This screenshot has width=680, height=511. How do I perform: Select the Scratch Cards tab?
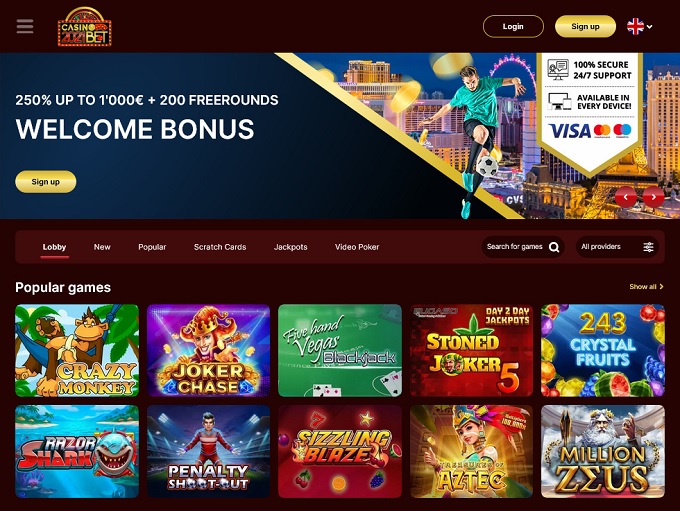pyautogui.click(x=220, y=247)
